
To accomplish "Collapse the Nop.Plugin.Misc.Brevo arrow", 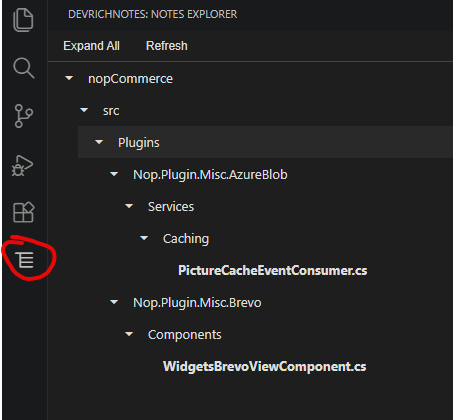I will pos(114,302).
